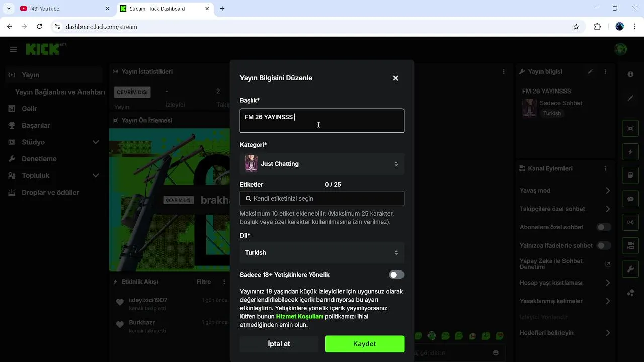Open emoji picker in chat input

point(496,353)
